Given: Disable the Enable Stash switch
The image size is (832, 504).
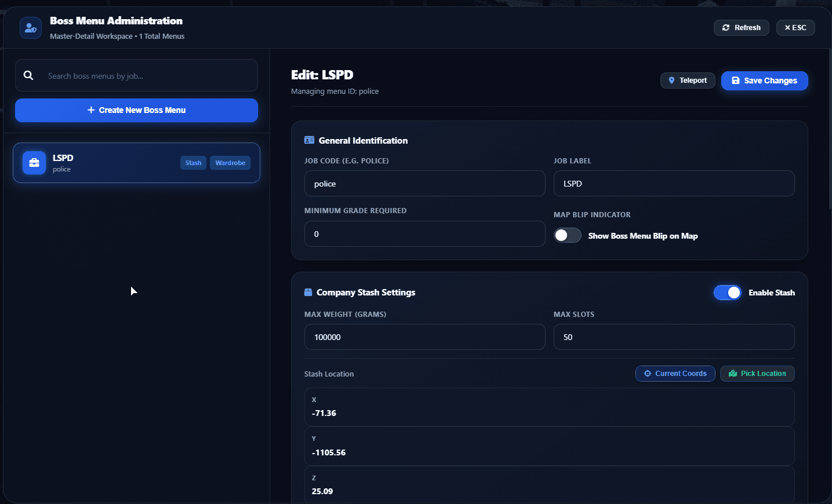Looking at the screenshot, I should pyautogui.click(x=728, y=293).
